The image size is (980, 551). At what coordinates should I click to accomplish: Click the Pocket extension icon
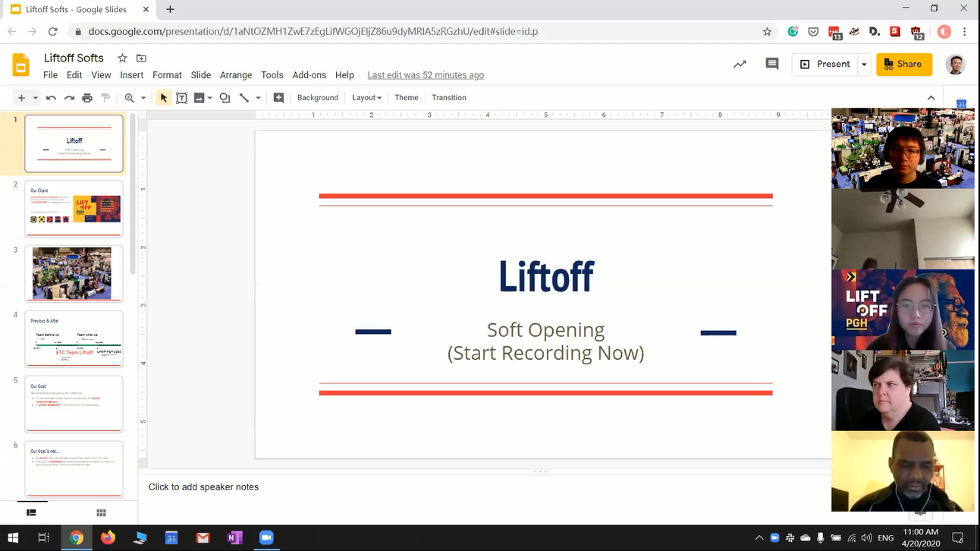(x=813, y=32)
